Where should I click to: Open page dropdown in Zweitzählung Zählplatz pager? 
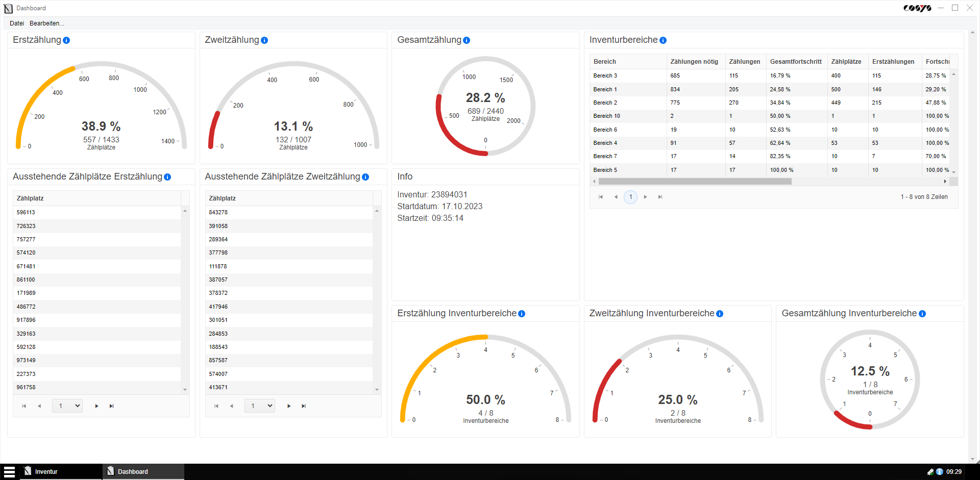click(260, 406)
